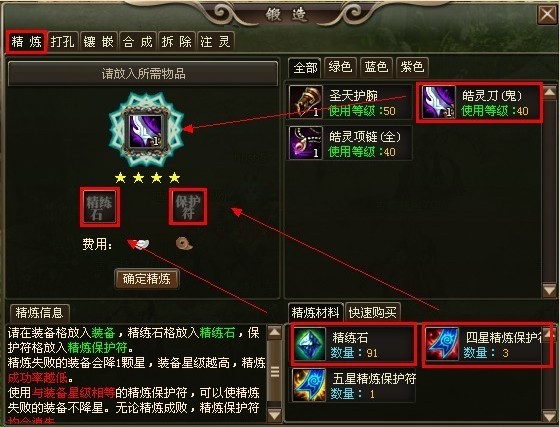The height and width of the screenshot is (427, 559).
Task: Open the 快速购买 quick purchase tab
Action: [372, 312]
